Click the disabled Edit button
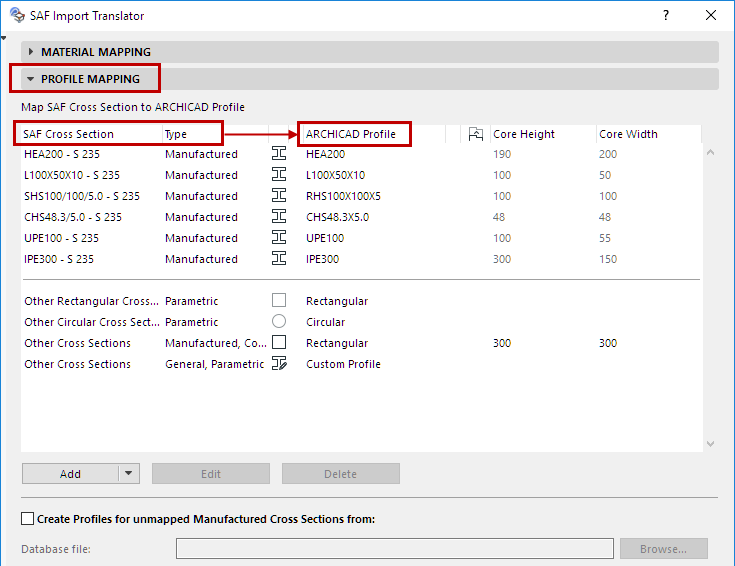This screenshot has width=735, height=566. [211, 474]
